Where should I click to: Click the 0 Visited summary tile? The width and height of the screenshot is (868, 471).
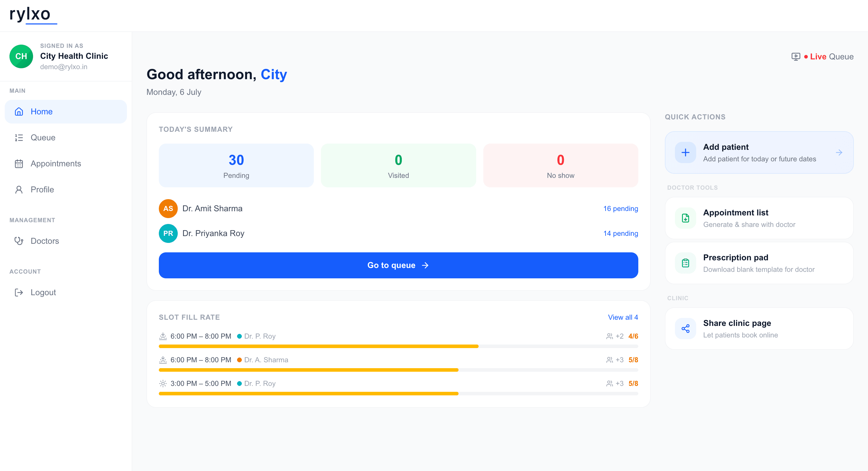(x=398, y=165)
